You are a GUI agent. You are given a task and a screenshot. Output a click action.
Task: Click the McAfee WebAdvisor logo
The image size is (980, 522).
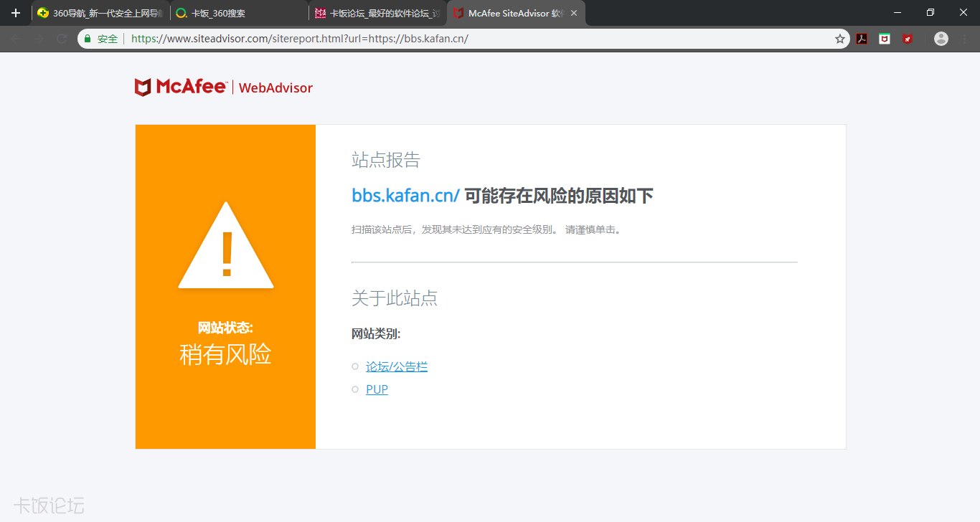[x=224, y=87]
